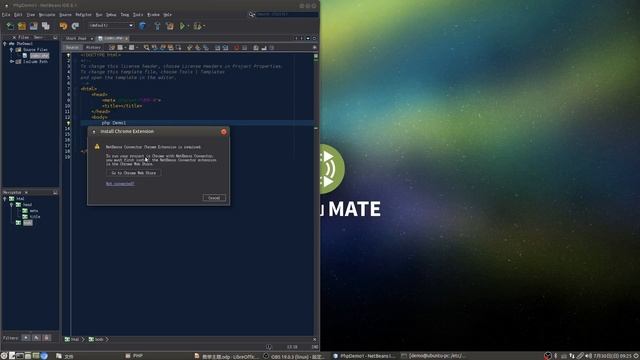
Task: Switch to the OBS taskbar window
Action: click(294, 356)
